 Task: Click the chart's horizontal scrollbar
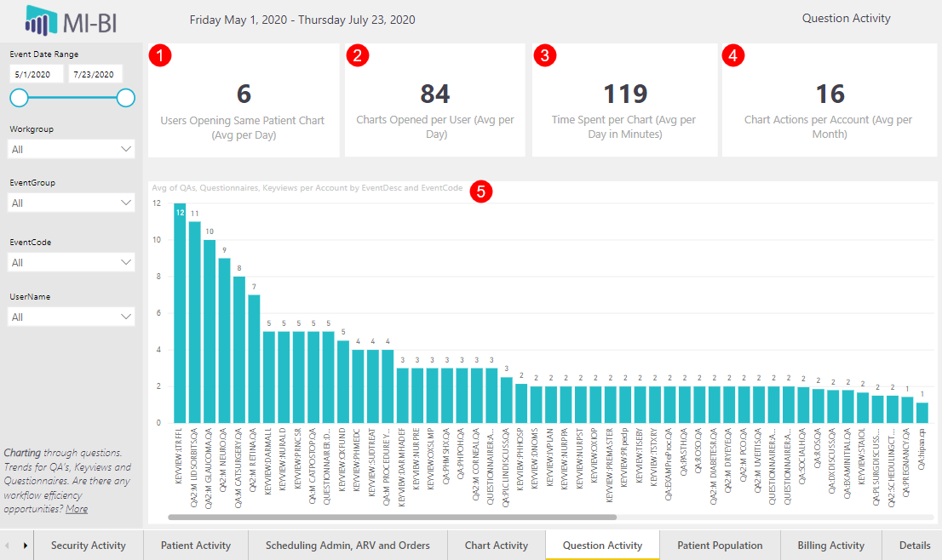pos(392,517)
